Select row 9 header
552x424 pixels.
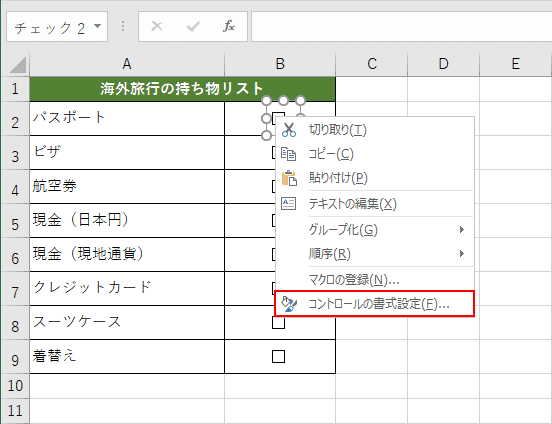tap(15, 356)
